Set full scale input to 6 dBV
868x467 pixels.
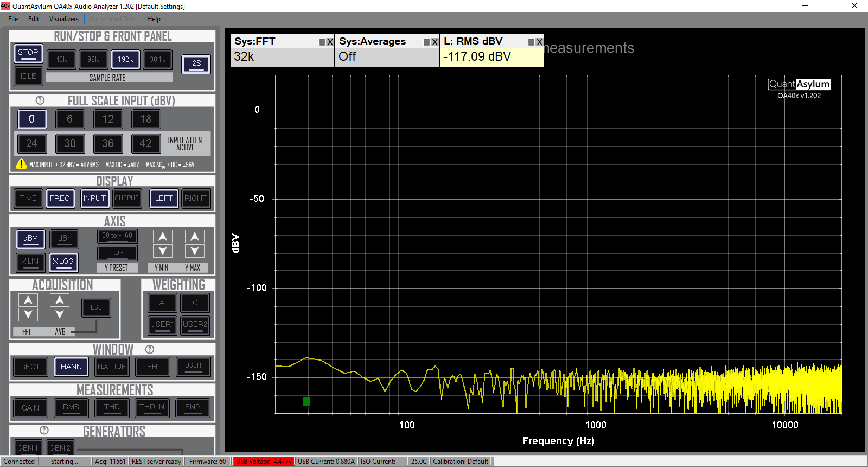pos(70,119)
